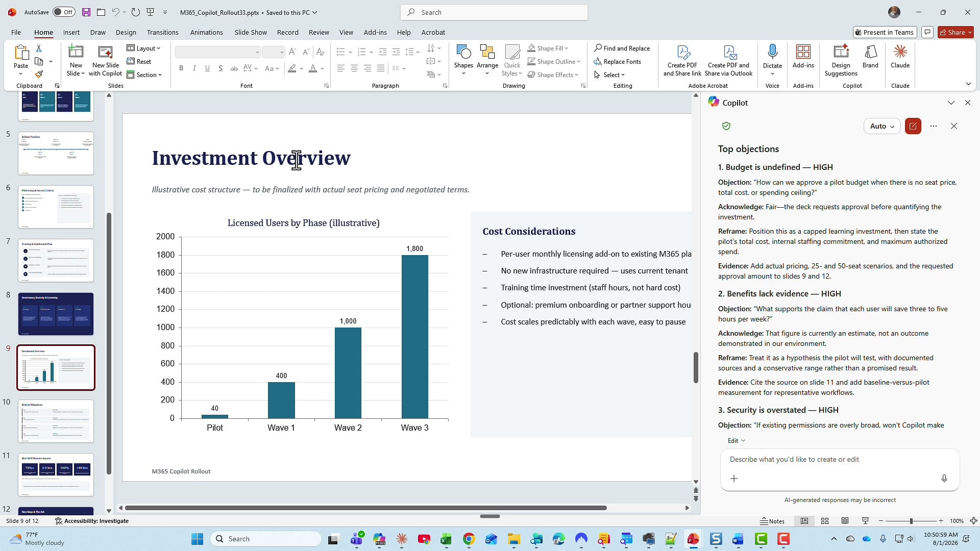980x551 pixels.
Task: Click Find and Replace
Action: tap(622, 48)
